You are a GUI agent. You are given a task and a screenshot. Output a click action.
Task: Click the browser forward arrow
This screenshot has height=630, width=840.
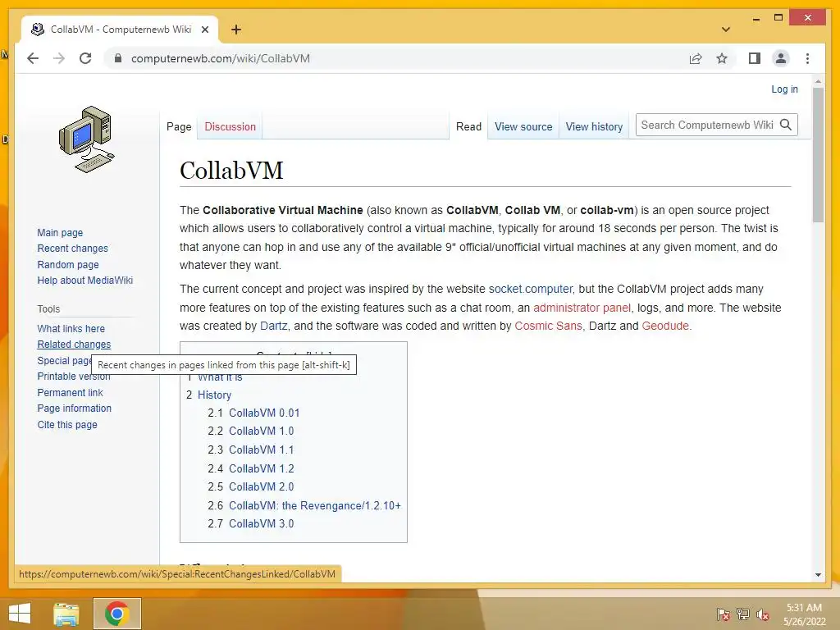point(59,58)
